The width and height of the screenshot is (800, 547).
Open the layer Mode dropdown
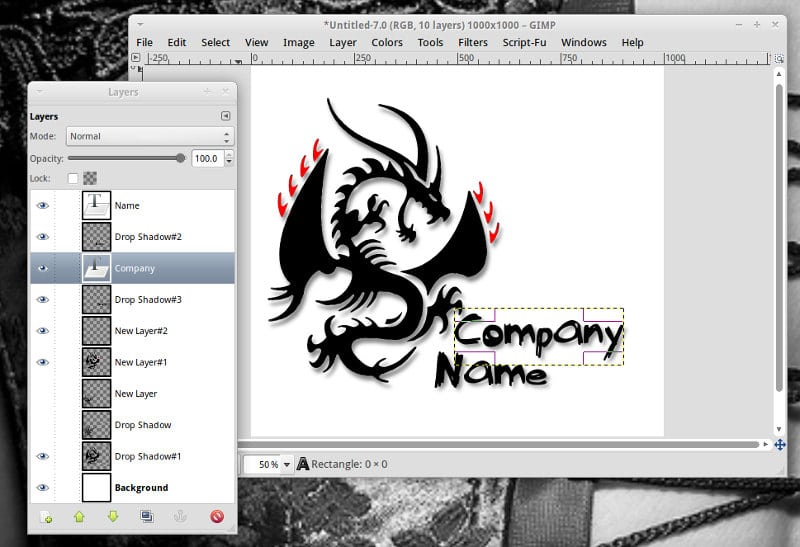point(150,136)
